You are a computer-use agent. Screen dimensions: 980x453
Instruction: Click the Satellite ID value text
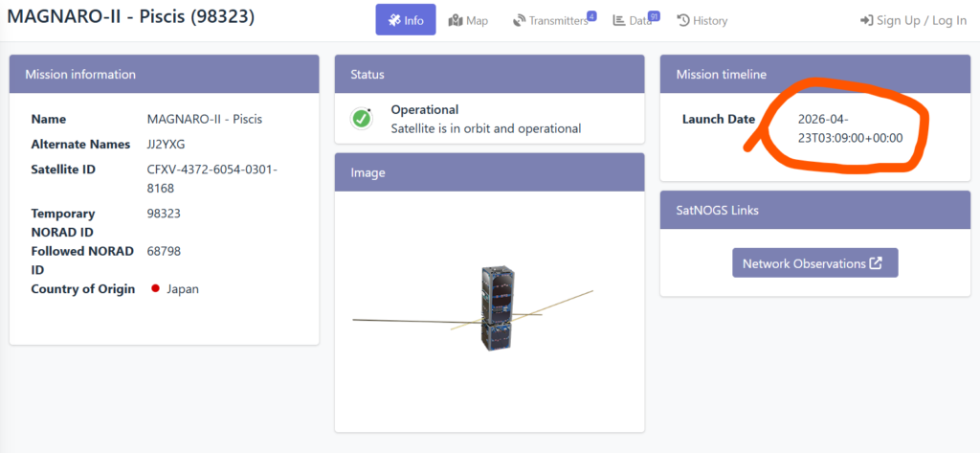click(x=212, y=178)
